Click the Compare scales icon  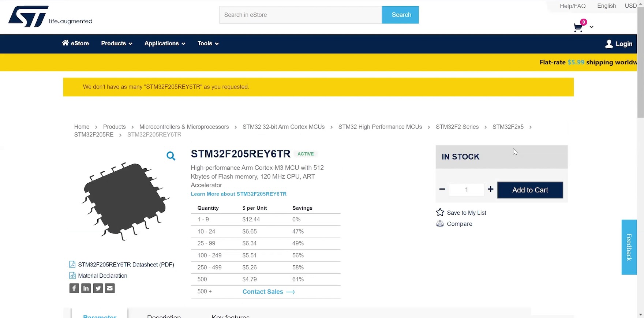click(x=440, y=224)
